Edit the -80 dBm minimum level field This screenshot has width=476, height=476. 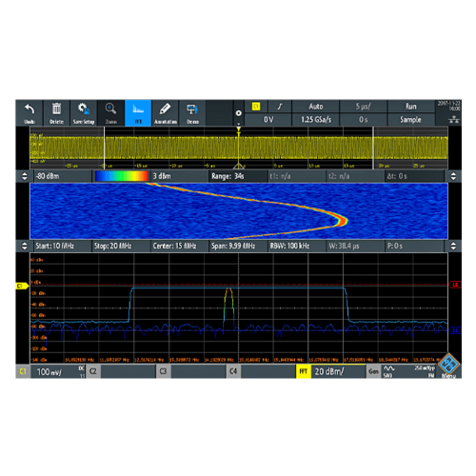(x=63, y=176)
